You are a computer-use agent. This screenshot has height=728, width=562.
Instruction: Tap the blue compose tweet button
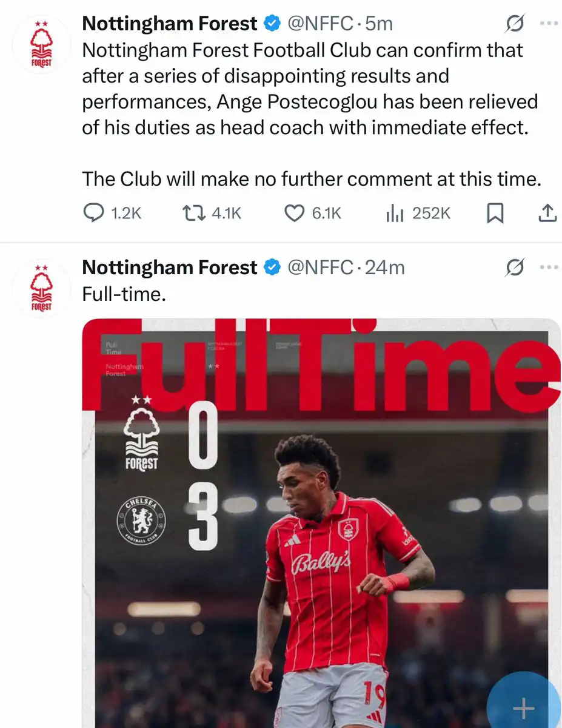pos(523,707)
